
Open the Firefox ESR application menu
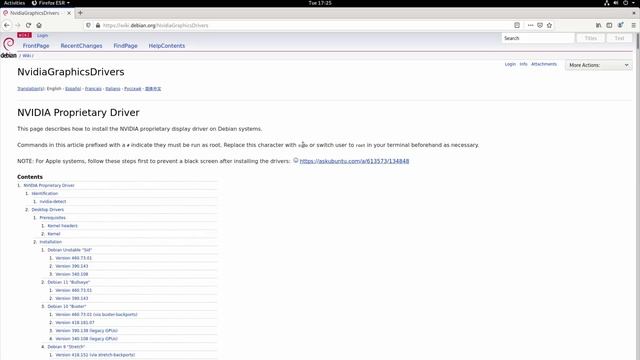pyautogui.click(x=51, y=3)
